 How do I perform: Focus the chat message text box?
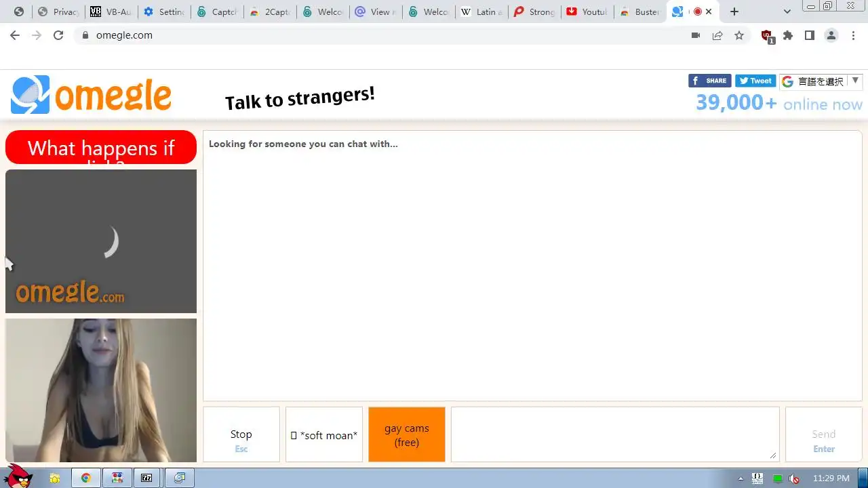click(x=615, y=434)
